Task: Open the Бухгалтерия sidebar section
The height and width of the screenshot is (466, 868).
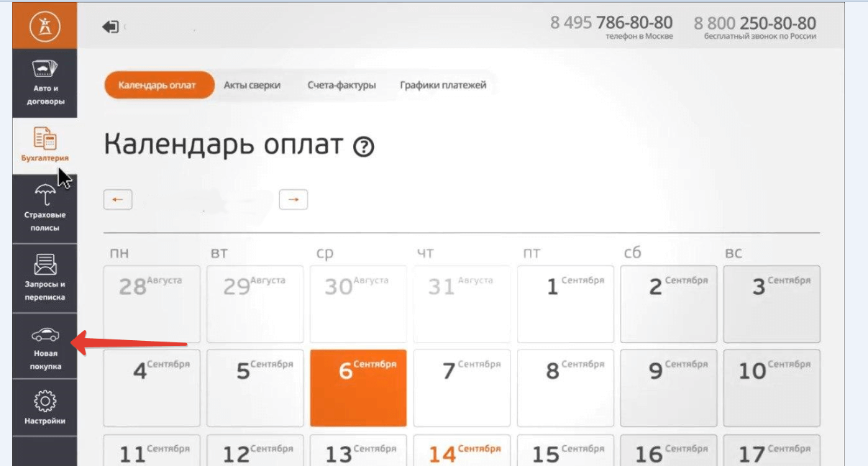Action: tap(45, 146)
